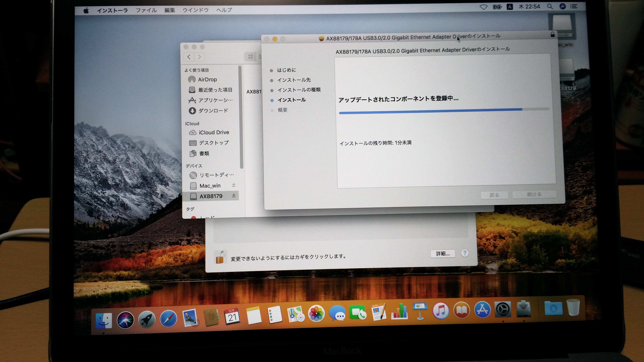Open Numbers from the Dock
Image resolution: width=644 pixels, height=362 pixels.
click(399, 311)
